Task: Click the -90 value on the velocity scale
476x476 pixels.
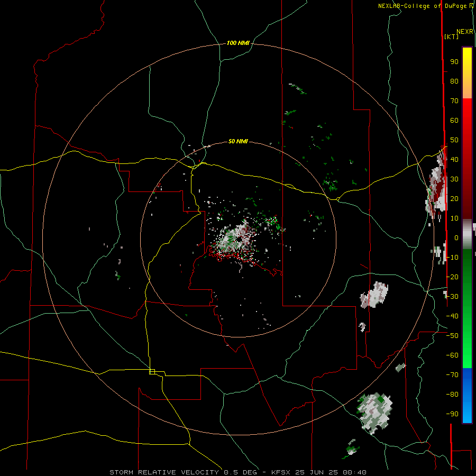Action: click(452, 414)
